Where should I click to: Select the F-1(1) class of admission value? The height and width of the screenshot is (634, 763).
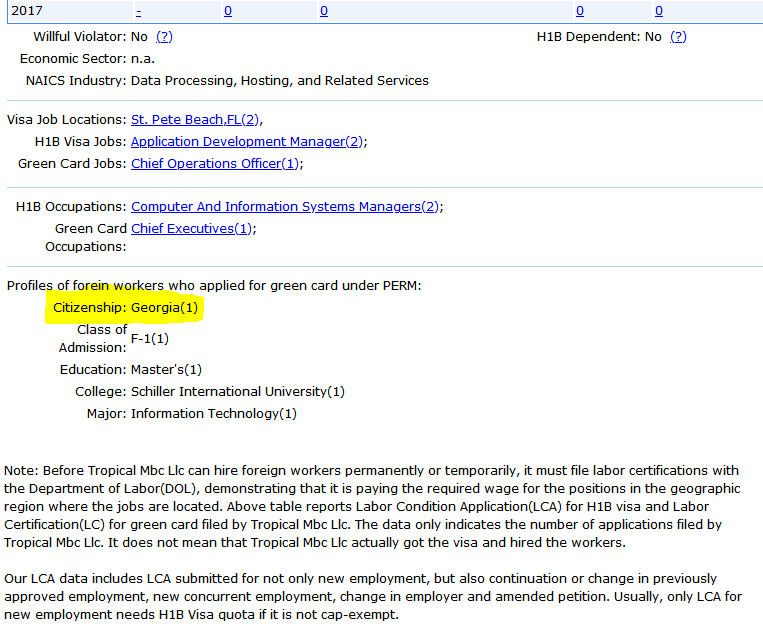(150, 338)
